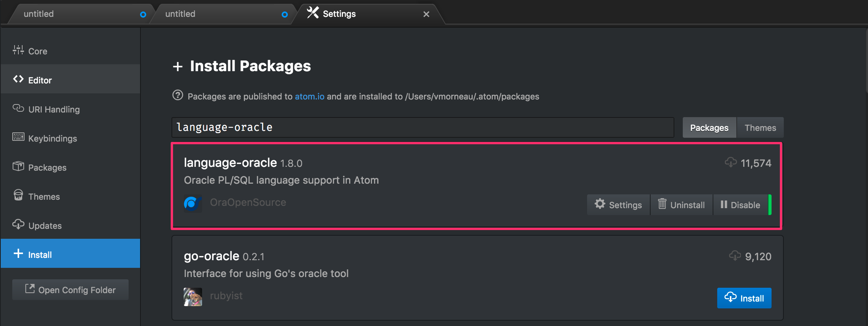Screen dimensions: 868x326
Task: Toggle search to Packages
Action: point(709,127)
